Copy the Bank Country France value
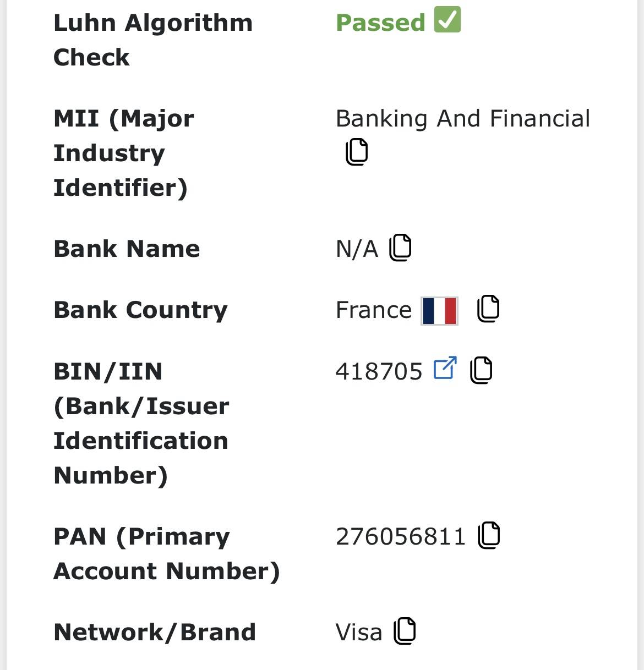 488,309
